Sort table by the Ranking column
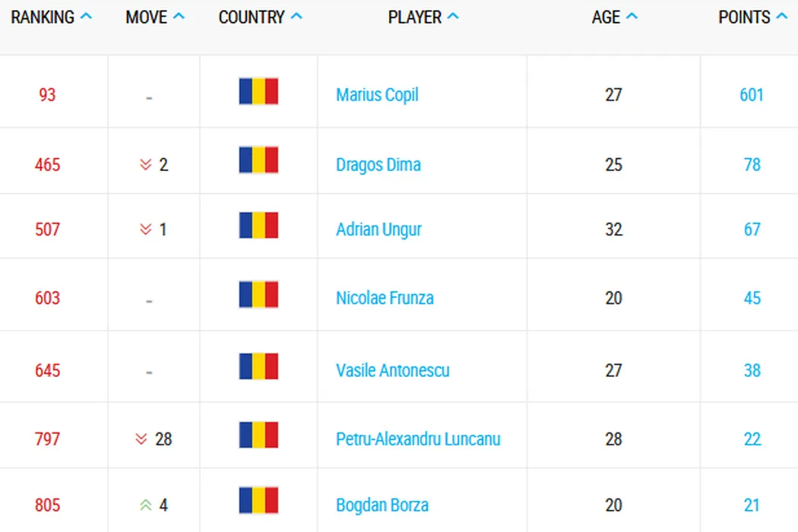This screenshot has width=798, height=532. (x=51, y=17)
